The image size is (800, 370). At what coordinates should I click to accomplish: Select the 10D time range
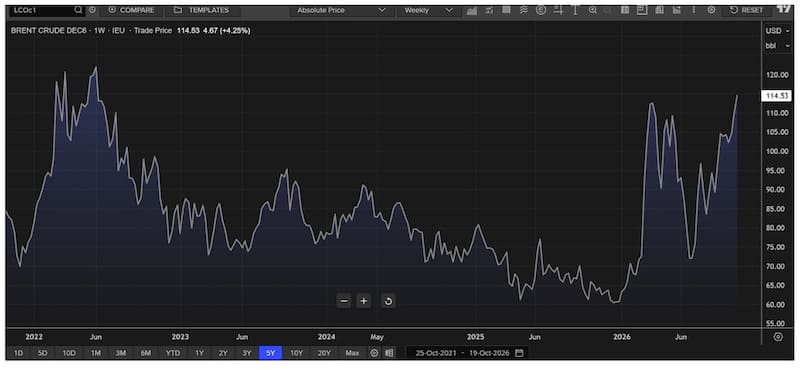69,353
